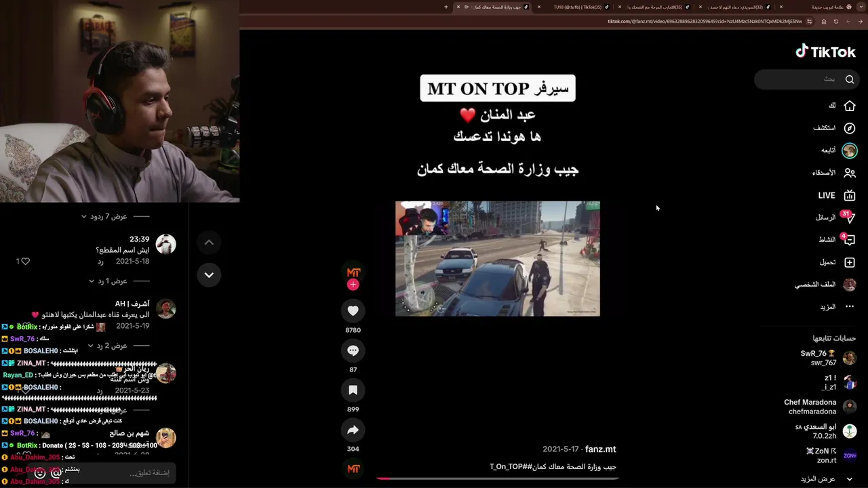Viewport: 868px width, 488px height.
Task: Open fanz.mt profile link
Action: pos(600,449)
